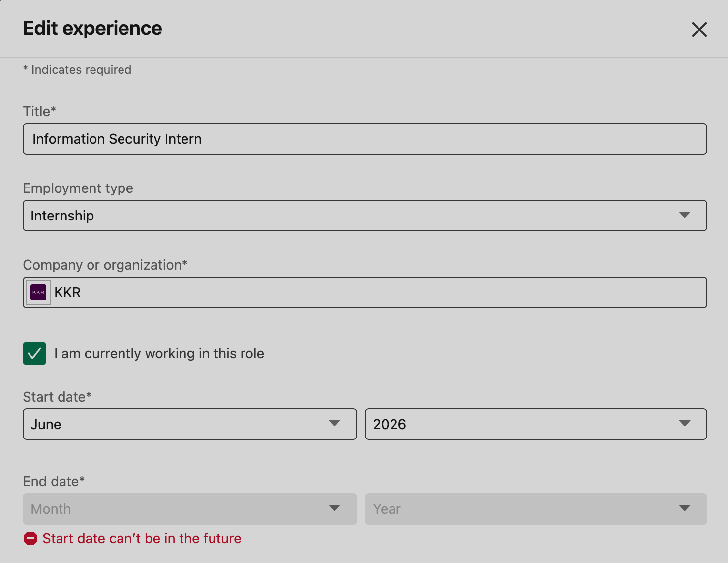Click the red stop-sign error icon
The image size is (728, 563).
tap(30, 538)
